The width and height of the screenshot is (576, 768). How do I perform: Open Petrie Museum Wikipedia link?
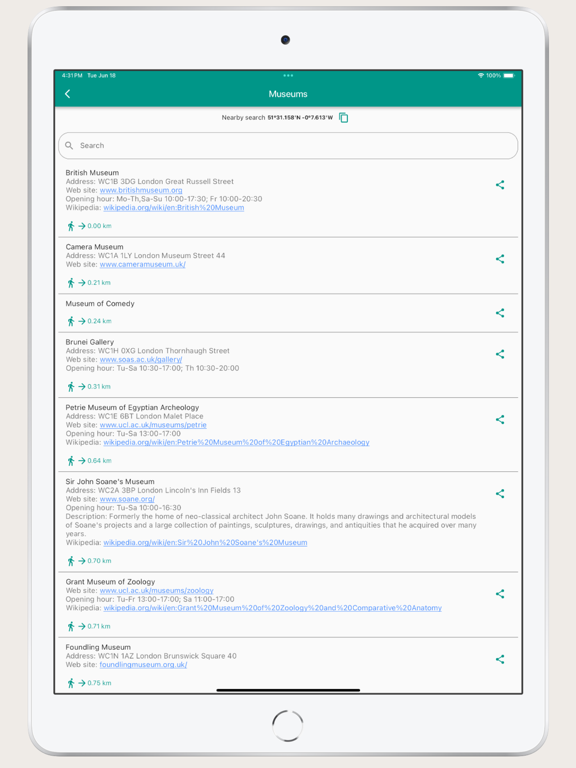coord(236,442)
